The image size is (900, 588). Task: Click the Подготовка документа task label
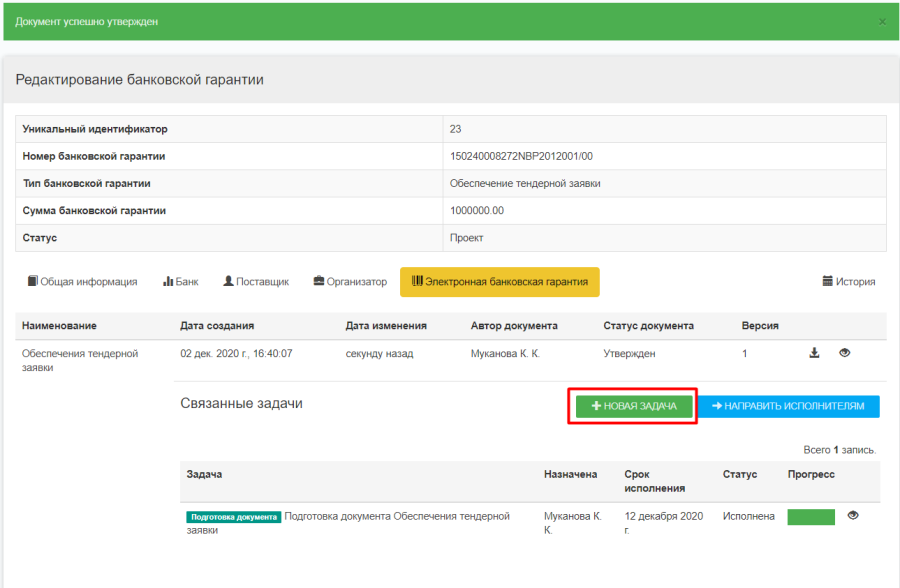(x=233, y=517)
